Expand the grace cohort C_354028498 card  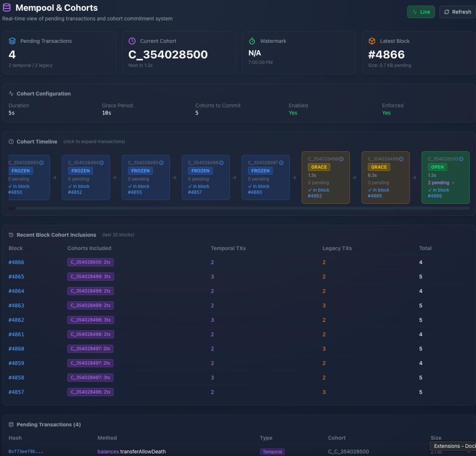click(326, 177)
